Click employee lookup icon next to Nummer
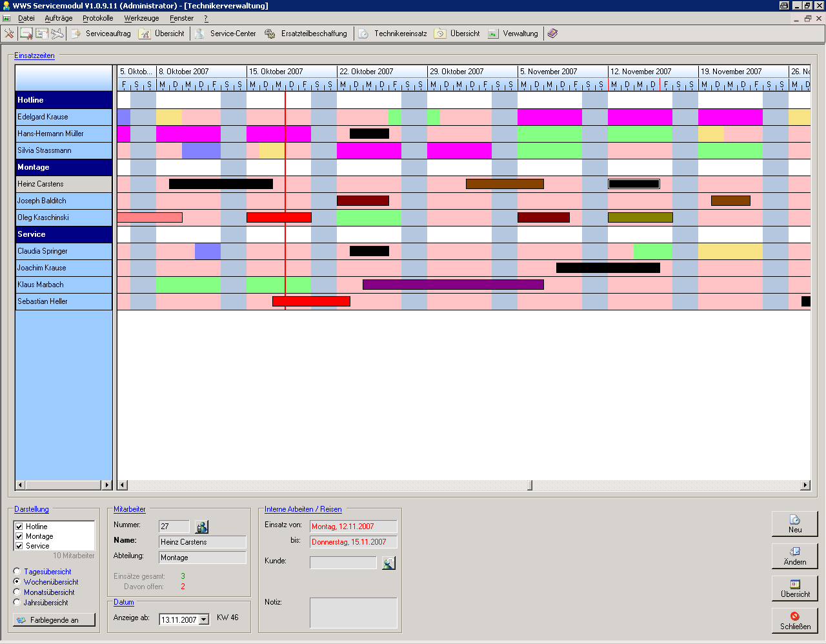 pos(202,527)
